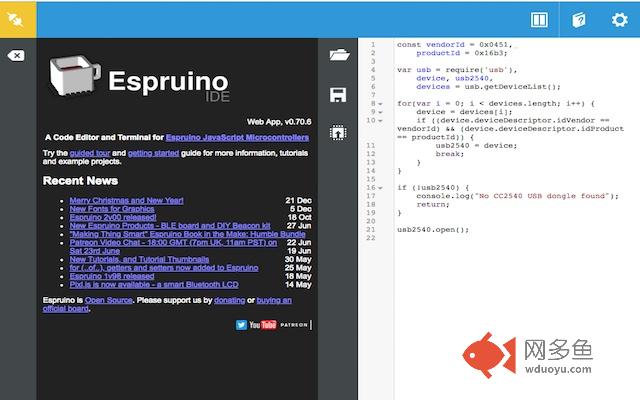The height and width of the screenshot is (400, 640).
Task: Click the return; code line
Action: 433,204
